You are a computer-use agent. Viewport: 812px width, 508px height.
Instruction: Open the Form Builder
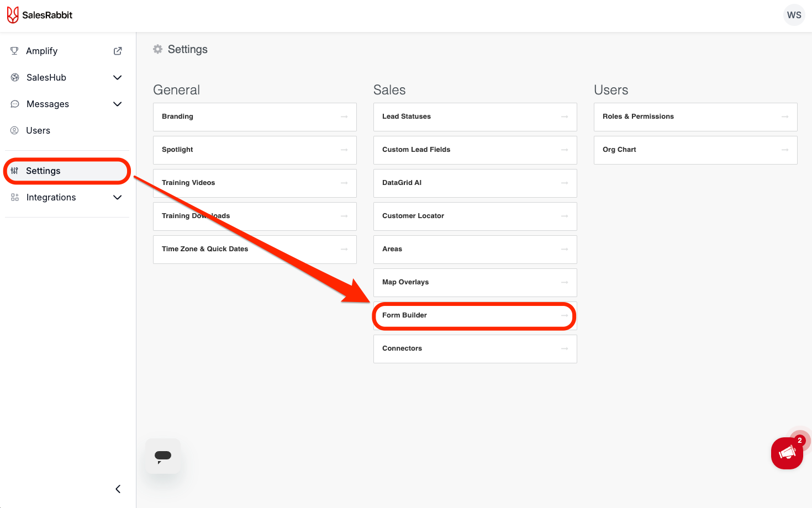point(475,316)
